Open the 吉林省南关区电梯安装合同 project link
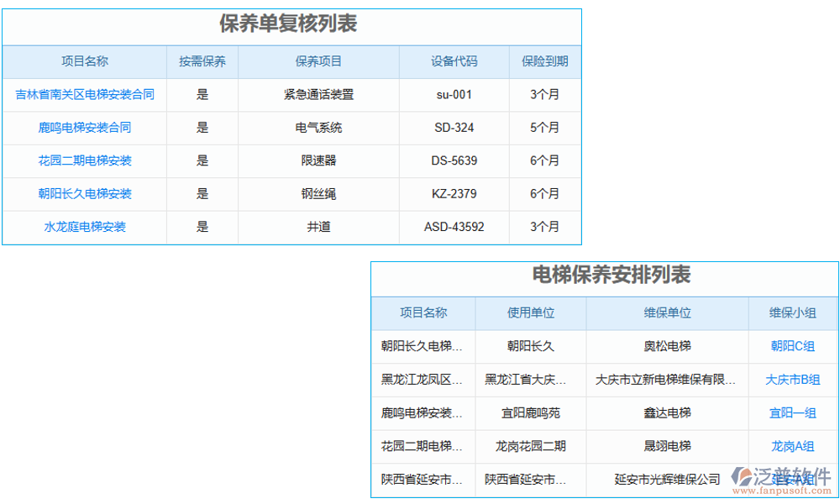The height and width of the screenshot is (504, 840). (x=84, y=95)
